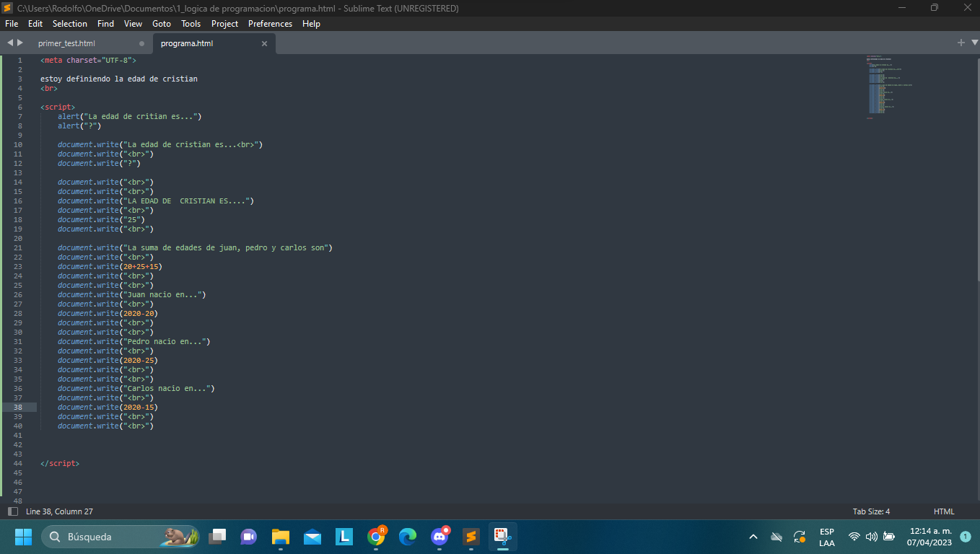
Task: Click the OneDrive cloud tray icon
Action: 776,537
